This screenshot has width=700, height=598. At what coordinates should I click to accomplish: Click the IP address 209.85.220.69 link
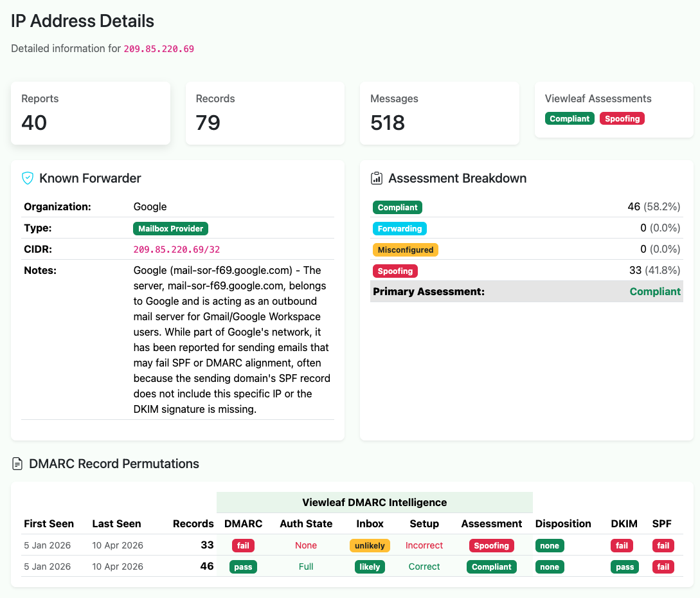[x=159, y=48]
